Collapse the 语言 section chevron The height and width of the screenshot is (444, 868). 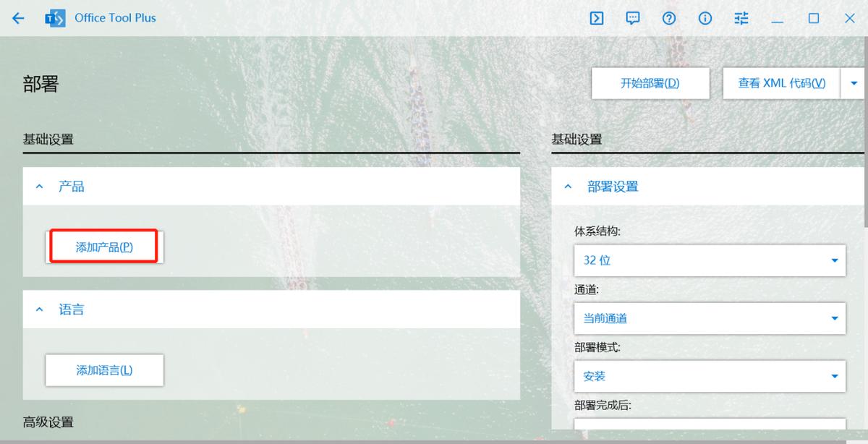39,309
